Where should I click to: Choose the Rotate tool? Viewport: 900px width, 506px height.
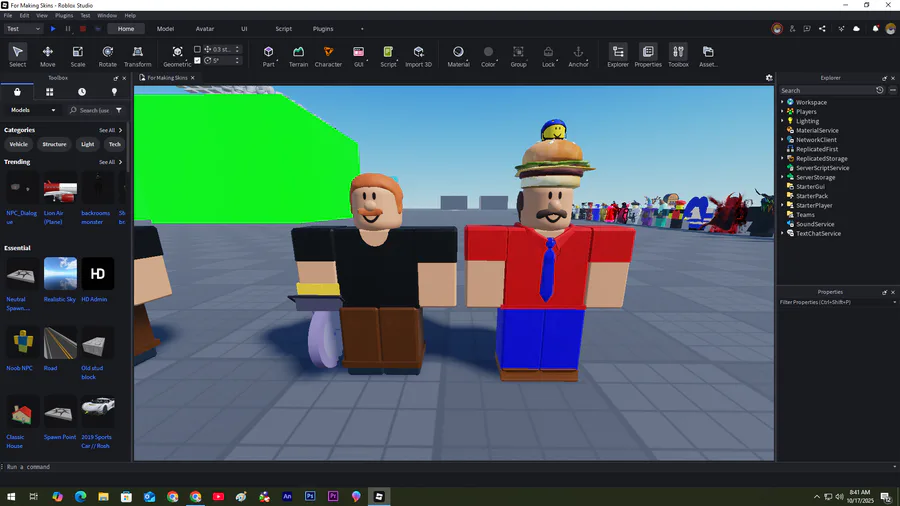click(107, 56)
